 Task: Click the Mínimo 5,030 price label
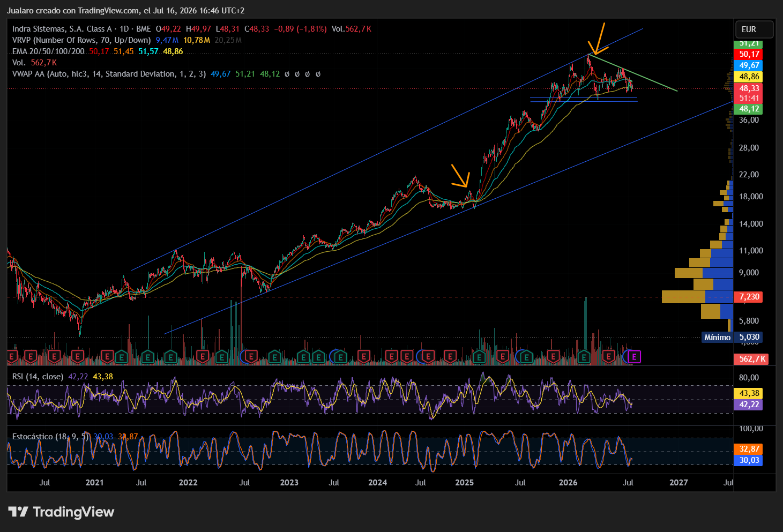point(732,337)
